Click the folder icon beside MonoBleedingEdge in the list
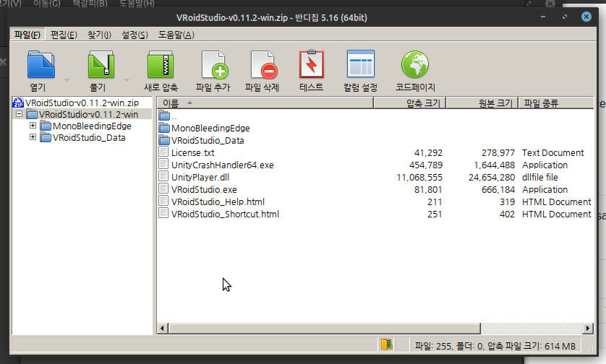The width and height of the screenshot is (606, 364). tap(164, 128)
